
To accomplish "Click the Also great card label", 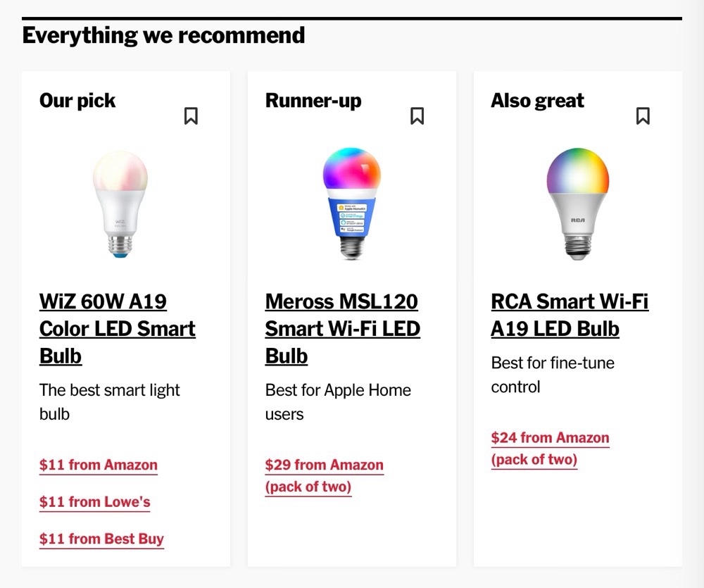I will pyautogui.click(x=537, y=101).
